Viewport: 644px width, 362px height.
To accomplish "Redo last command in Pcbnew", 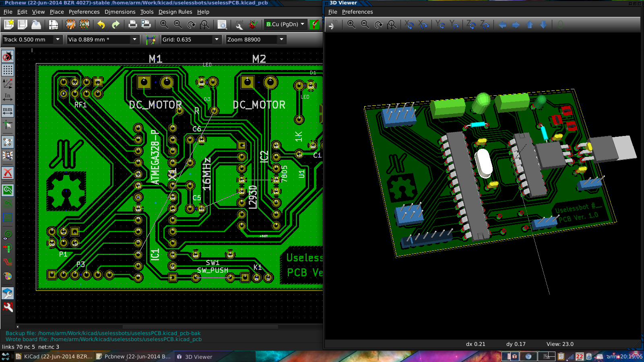I will (x=116, y=25).
